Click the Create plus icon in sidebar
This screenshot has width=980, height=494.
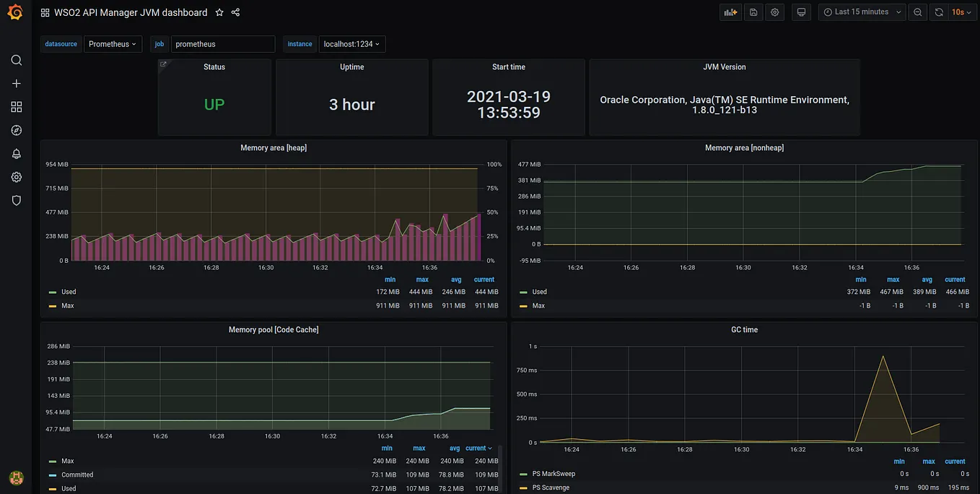pos(17,84)
